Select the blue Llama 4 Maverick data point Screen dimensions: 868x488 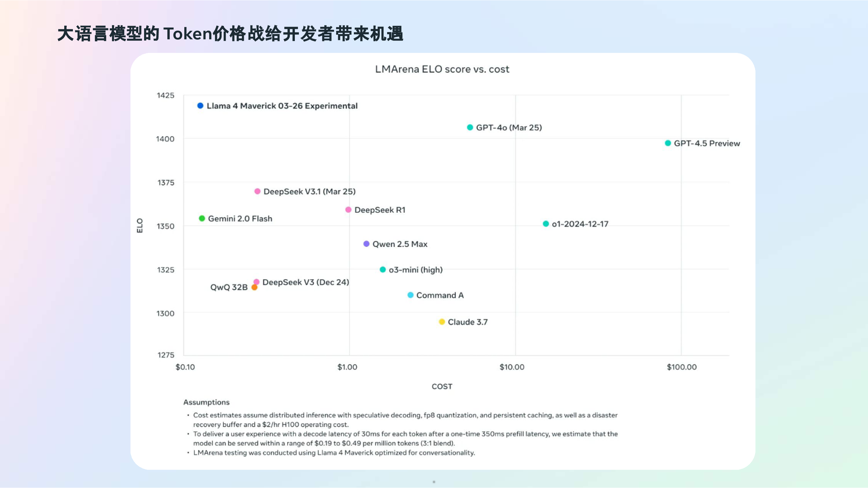[x=200, y=106]
